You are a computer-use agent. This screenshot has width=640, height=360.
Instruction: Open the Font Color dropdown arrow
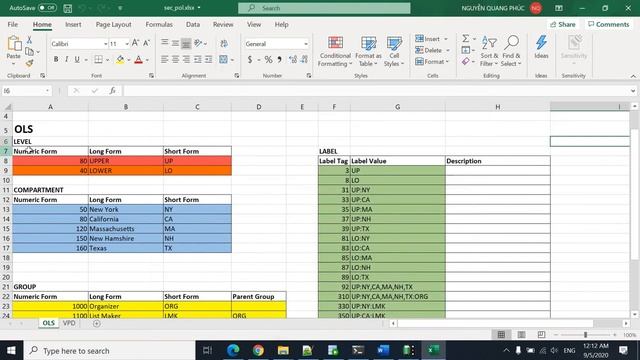click(147, 60)
